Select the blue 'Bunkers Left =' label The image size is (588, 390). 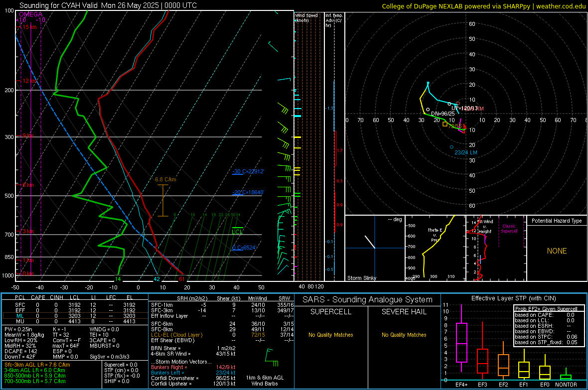[167, 373]
